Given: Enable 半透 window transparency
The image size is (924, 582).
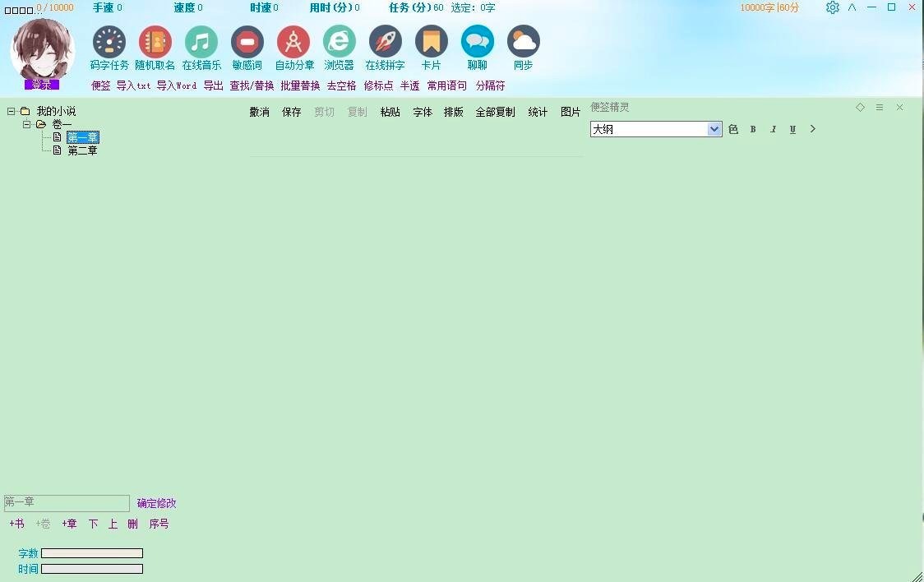Looking at the screenshot, I should (409, 85).
